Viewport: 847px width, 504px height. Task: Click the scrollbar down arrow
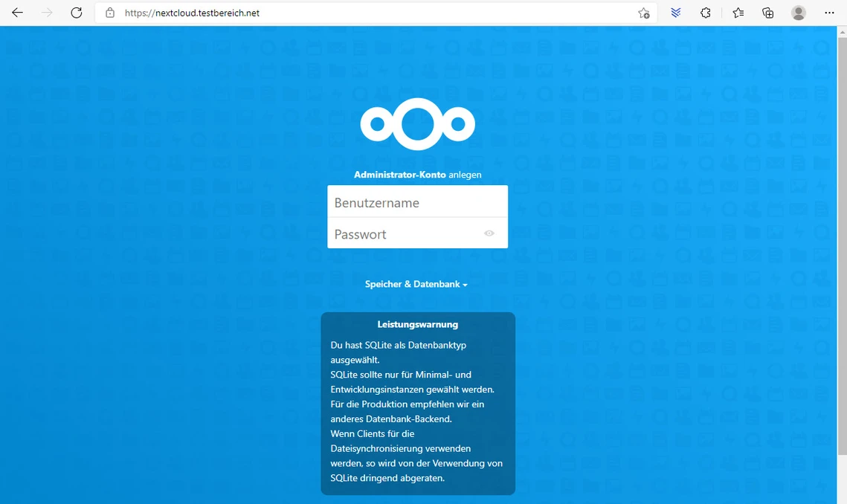841,498
